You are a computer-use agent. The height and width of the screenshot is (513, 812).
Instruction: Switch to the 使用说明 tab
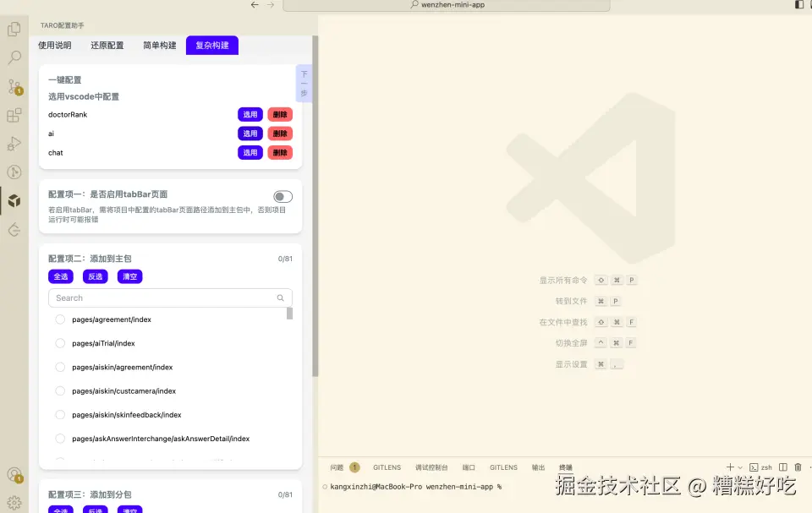pyautogui.click(x=55, y=46)
